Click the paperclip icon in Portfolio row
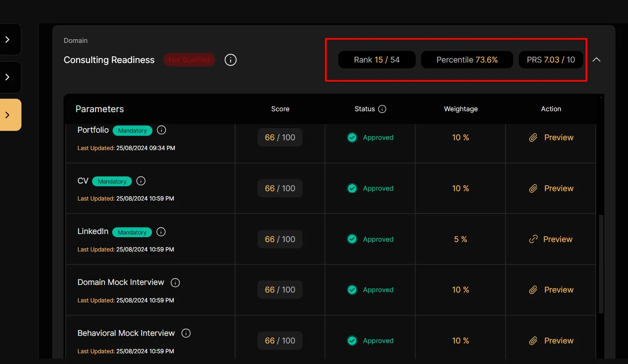The image size is (628, 364). point(533,138)
